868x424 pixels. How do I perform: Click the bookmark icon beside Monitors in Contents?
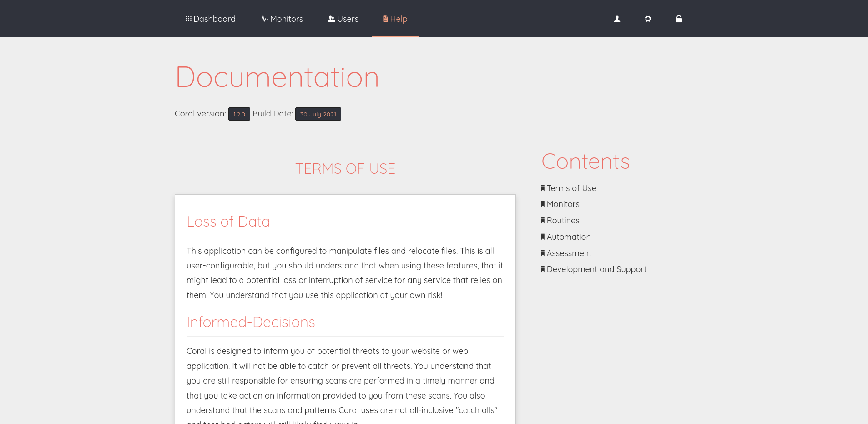click(543, 204)
